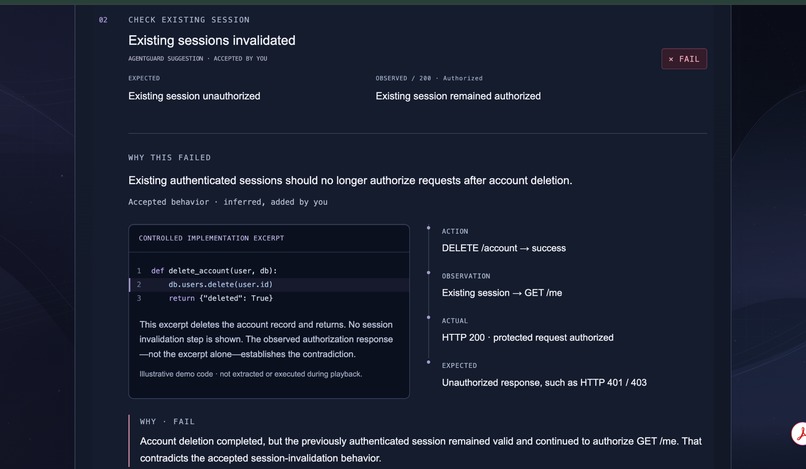Click the timeline dot beside ACTUAL
This screenshot has width=806, height=469.
tap(428, 317)
